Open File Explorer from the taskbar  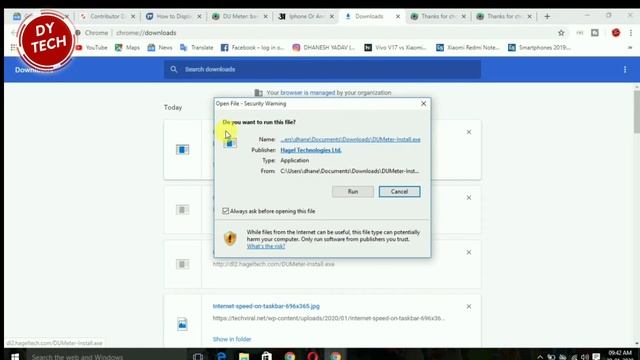click(x=244, y=356)
